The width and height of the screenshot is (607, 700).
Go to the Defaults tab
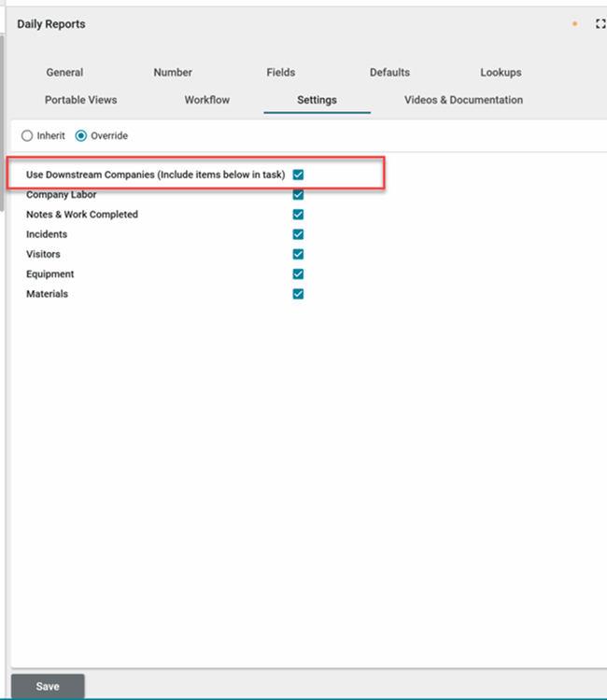(389, 73)
